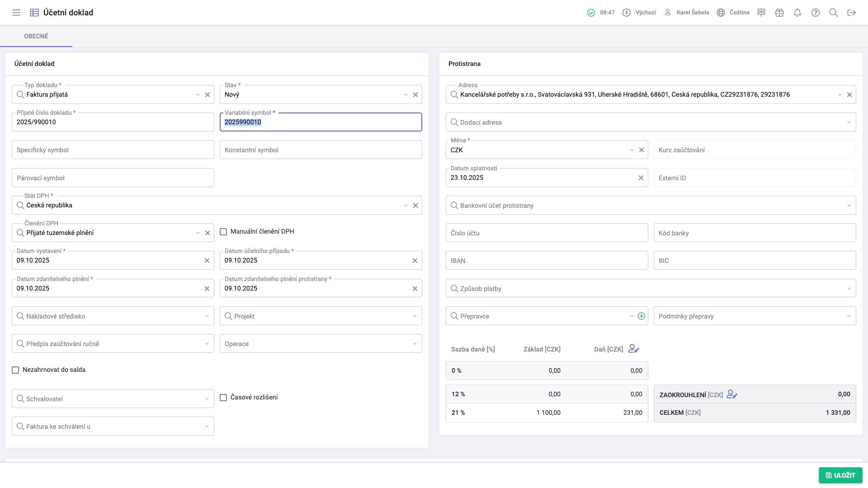Click the search magnifier in header
This screenshot has width=868, height=488.
tap(834, 13)
